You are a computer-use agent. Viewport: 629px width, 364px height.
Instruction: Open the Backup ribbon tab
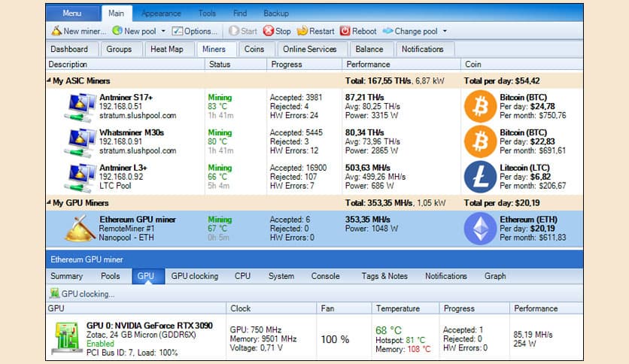[276, 14]
